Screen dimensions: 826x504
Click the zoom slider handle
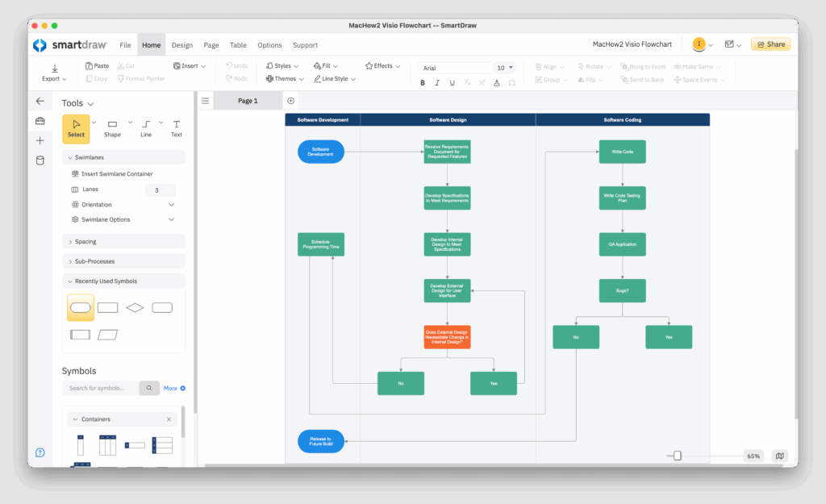[678, 456]
